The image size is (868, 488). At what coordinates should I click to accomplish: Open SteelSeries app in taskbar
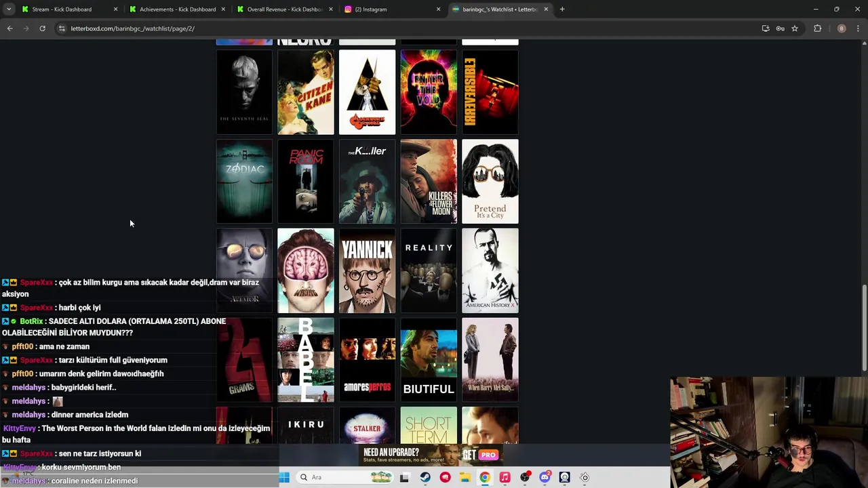tap(585, 477)
